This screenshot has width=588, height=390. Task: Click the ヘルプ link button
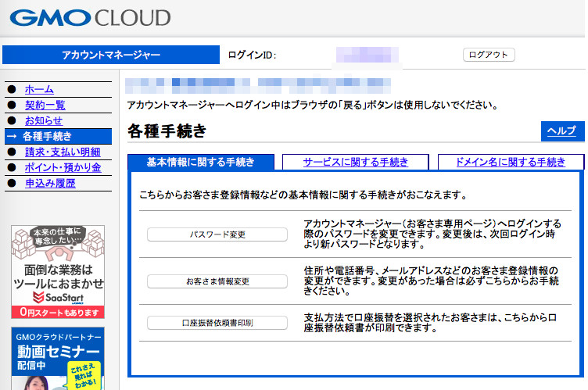click(x=562, y=131)
